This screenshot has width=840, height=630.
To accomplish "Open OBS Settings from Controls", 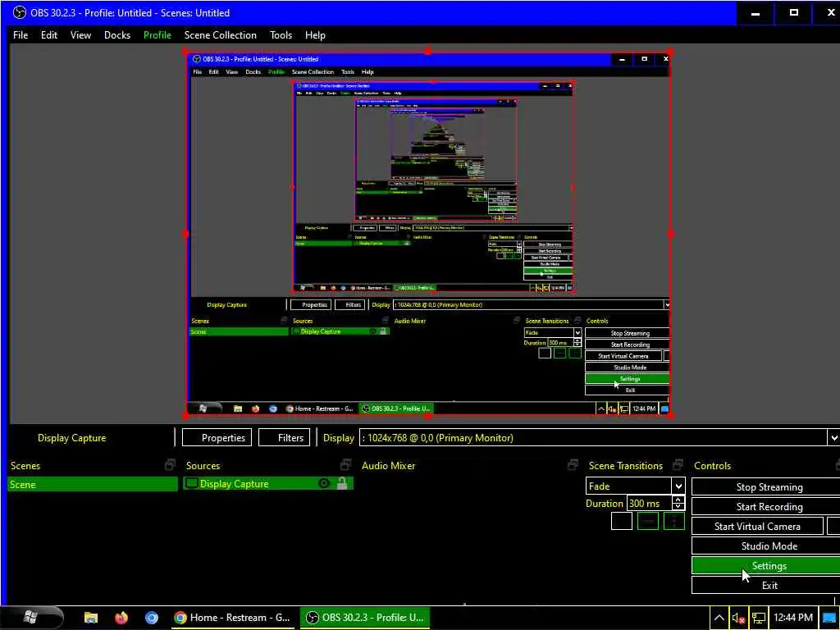I will click(766, 566).
